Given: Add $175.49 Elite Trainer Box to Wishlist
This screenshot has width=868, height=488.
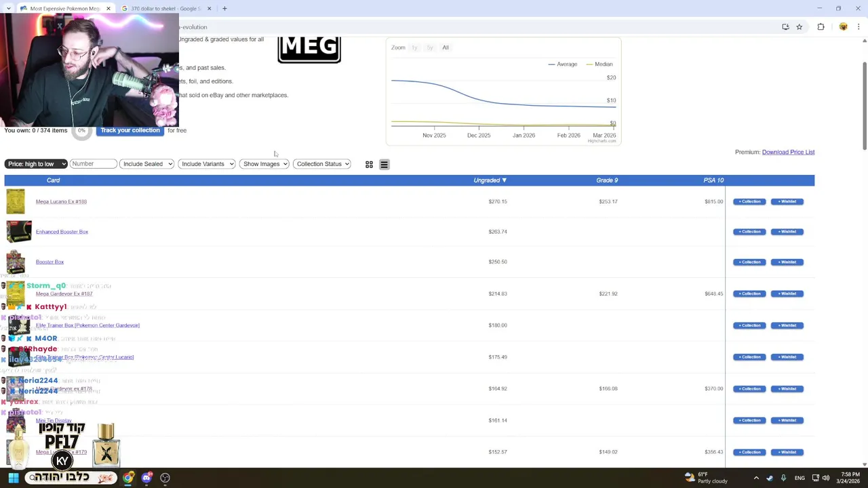Looking at the screenshot, I should pos(787,357).
